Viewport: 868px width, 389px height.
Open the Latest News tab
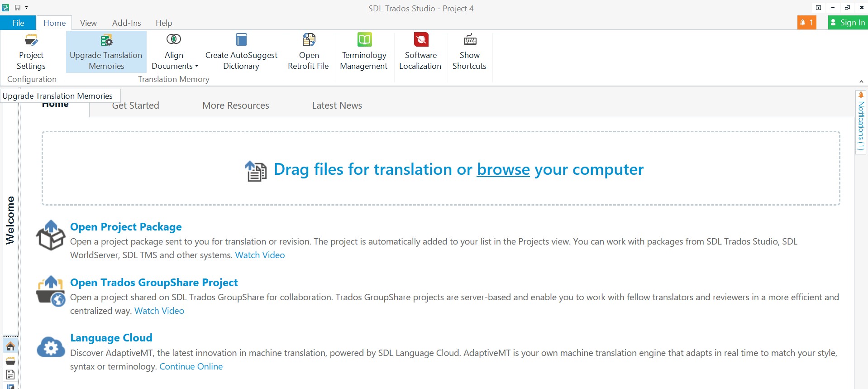click(x=337, y=106)
